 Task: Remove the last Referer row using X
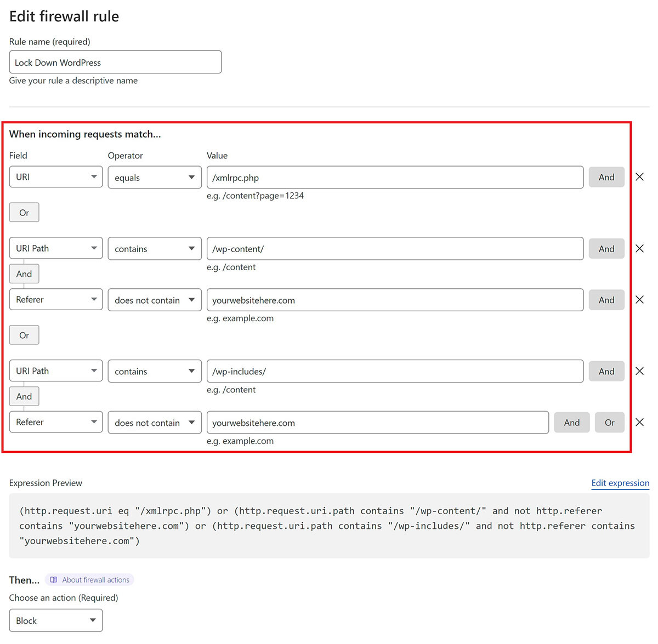pyautogui.click(x=639, y=423)
